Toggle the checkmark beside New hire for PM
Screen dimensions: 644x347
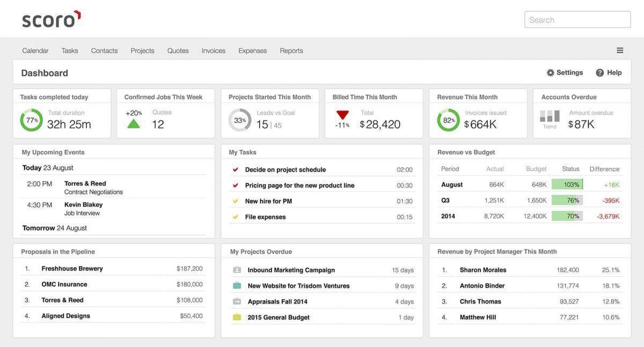click(235, 201)
